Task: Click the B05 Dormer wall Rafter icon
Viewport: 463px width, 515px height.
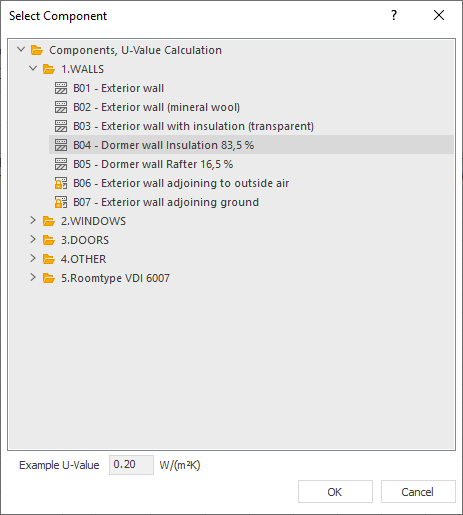Action: click(x=61, y=164)
